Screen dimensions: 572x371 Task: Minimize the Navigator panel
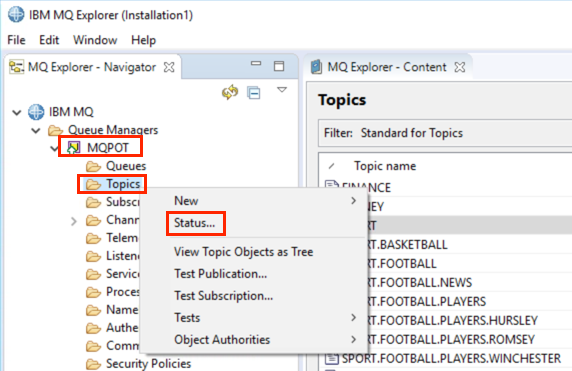pos(256,63)
